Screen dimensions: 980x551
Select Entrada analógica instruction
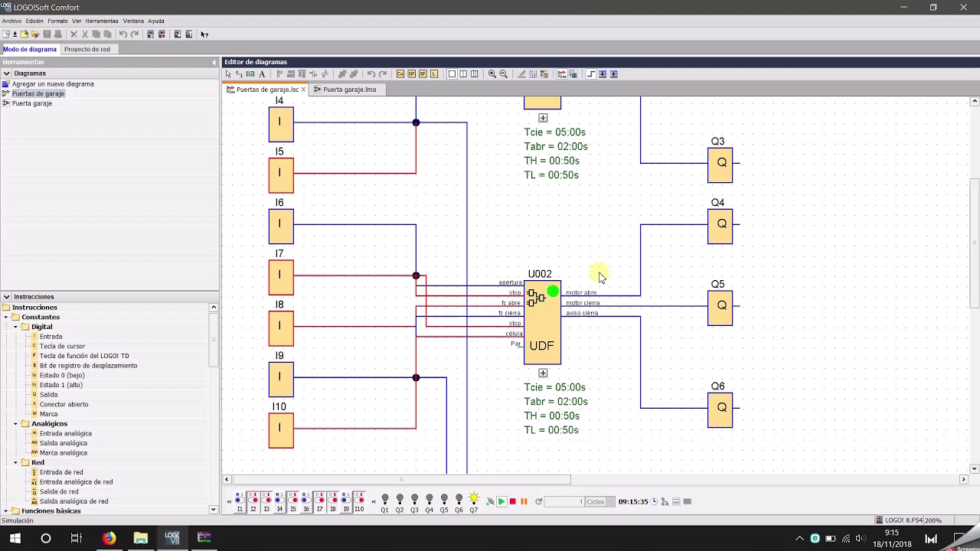66,434
